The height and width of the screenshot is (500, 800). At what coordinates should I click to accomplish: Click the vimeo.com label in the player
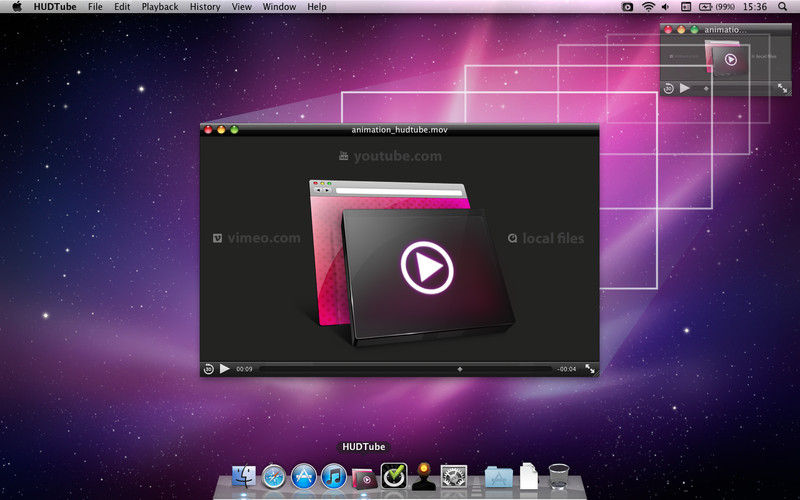[x=256, y=238]
